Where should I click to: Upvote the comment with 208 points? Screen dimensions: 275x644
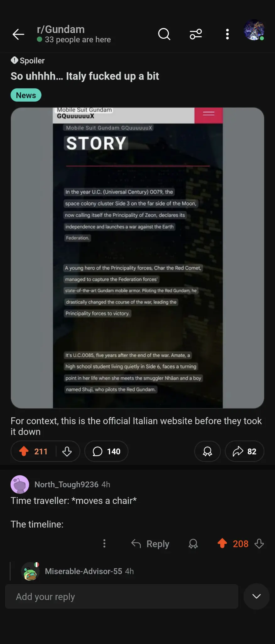[x=222, y=543]
